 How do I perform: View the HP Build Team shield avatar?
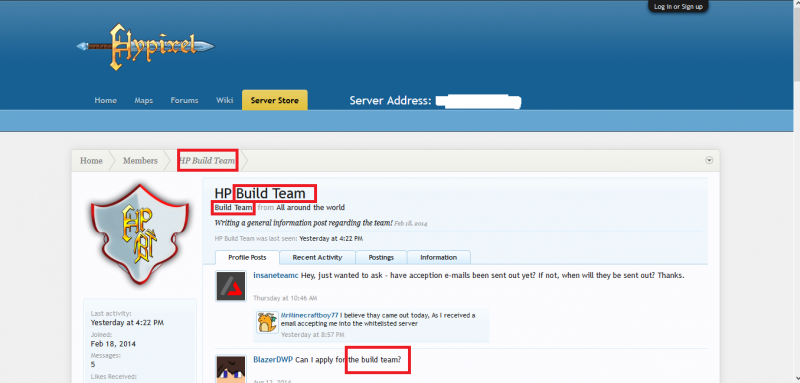(140, 235)
